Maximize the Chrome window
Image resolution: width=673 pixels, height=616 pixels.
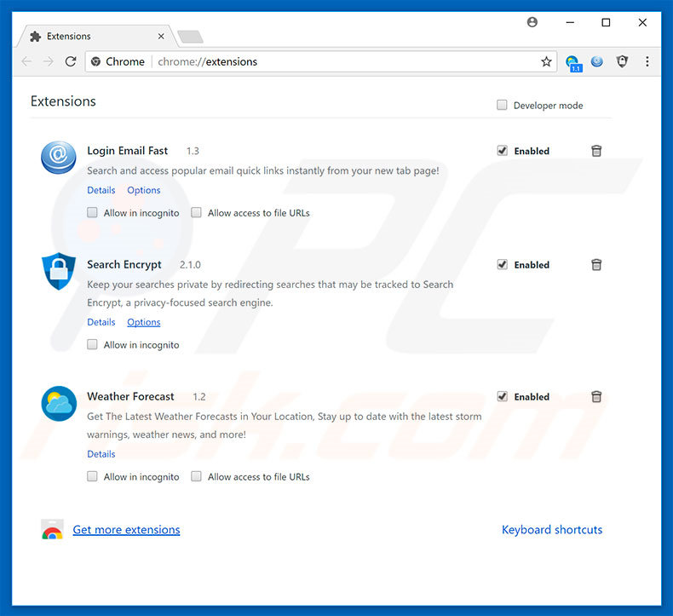[606, 22]
